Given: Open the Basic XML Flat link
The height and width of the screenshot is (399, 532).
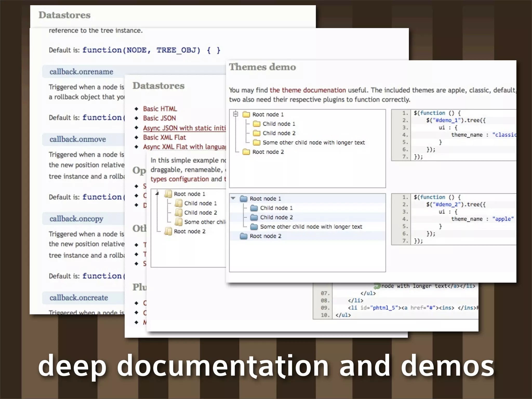Looking at the screenshot, I should point(164,137).
